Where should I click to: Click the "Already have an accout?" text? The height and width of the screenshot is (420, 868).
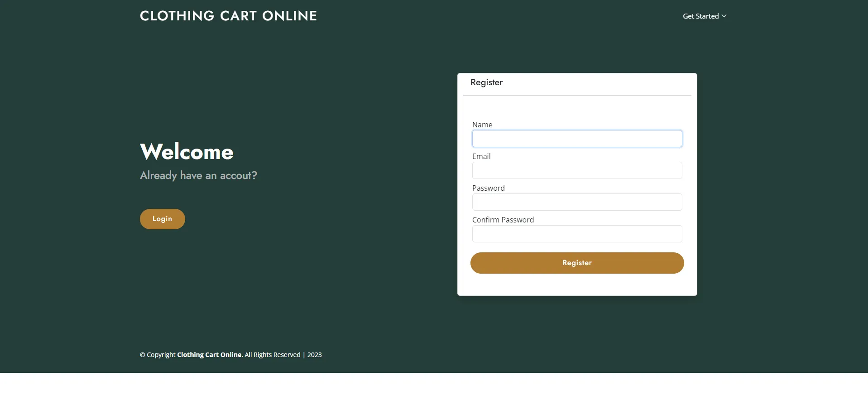[198, 175]
